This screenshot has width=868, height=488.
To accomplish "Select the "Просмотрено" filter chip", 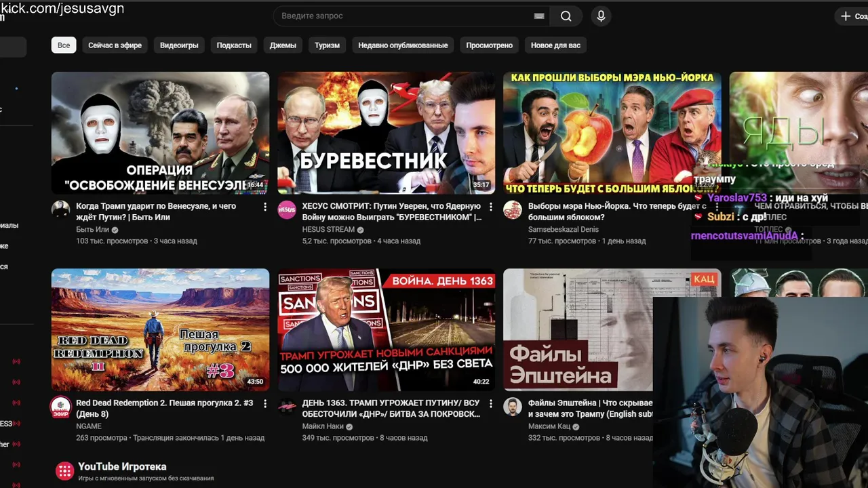I will pos(489,45).
